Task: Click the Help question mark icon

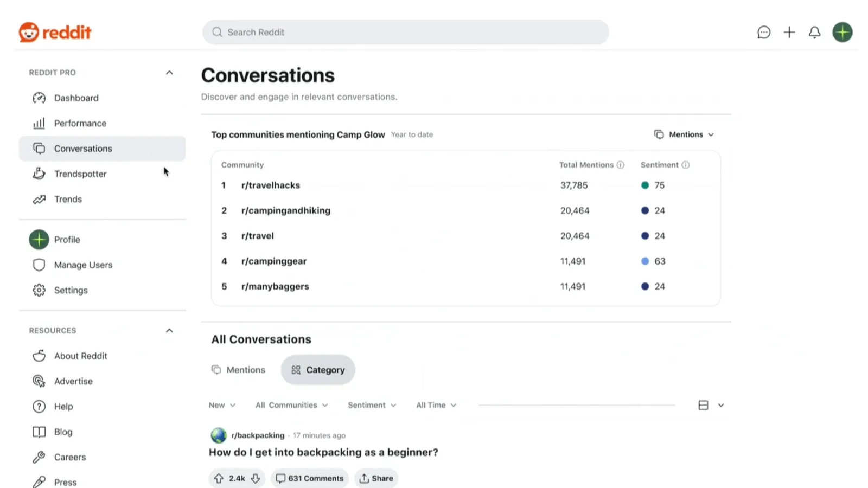Action: pyautogui.click(x=39, y=407)
